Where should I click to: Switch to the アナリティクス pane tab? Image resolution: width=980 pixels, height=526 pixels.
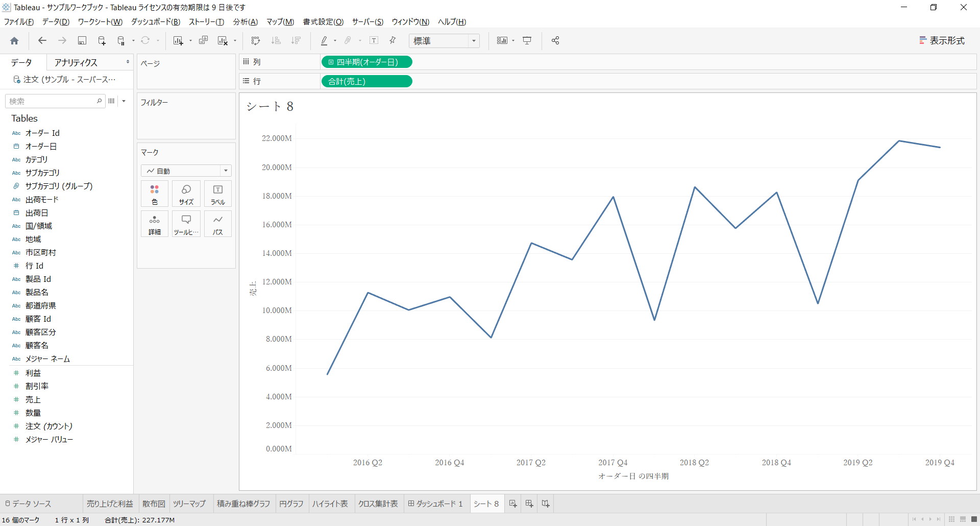76,62
